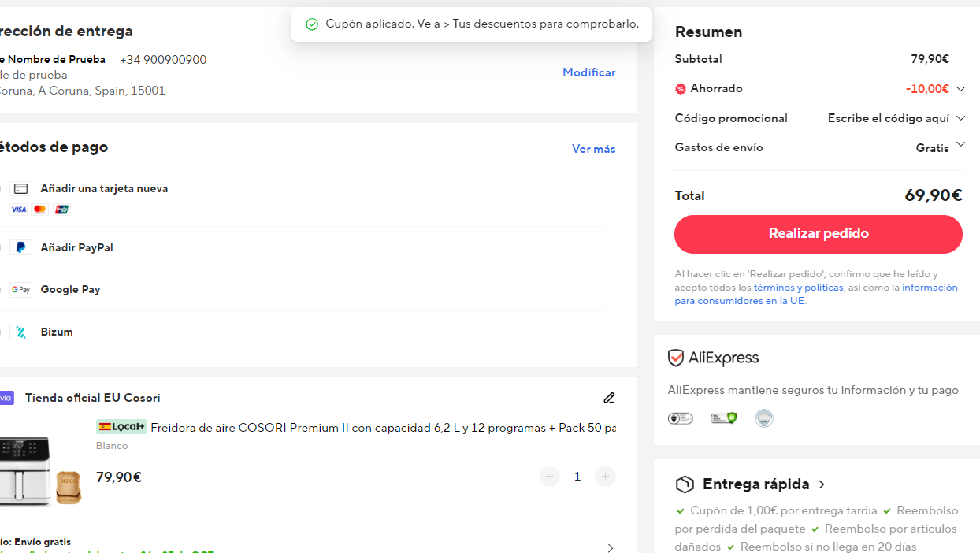980x553 pixels.
Task: Click the red percent Ahorrado icon
Action: [681, 89]
